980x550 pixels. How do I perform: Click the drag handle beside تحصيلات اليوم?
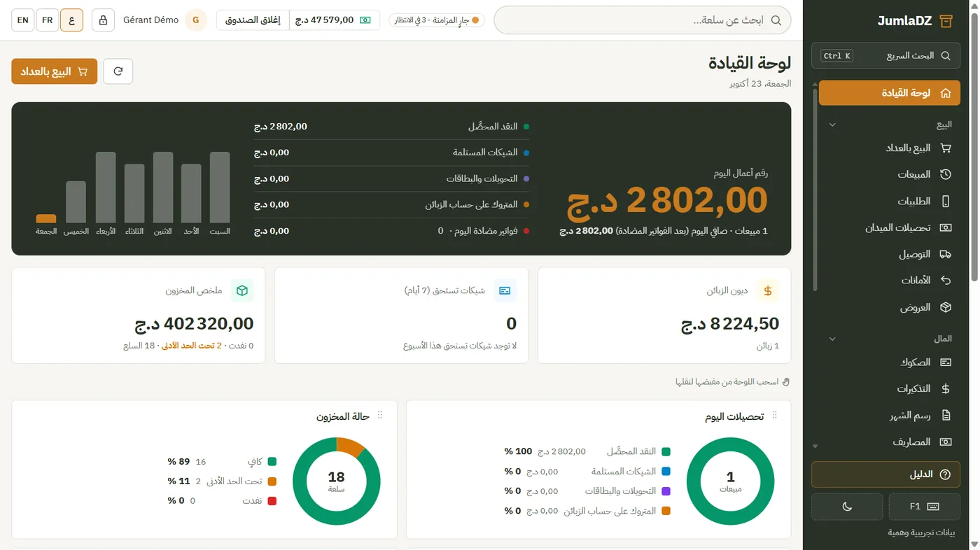(x=774, y=416)
